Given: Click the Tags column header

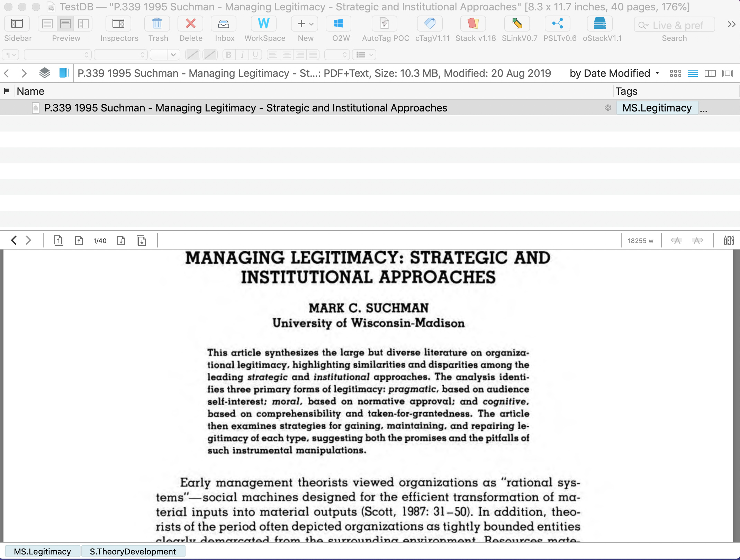Looking at the screenshot, I should tap(626, 91).
